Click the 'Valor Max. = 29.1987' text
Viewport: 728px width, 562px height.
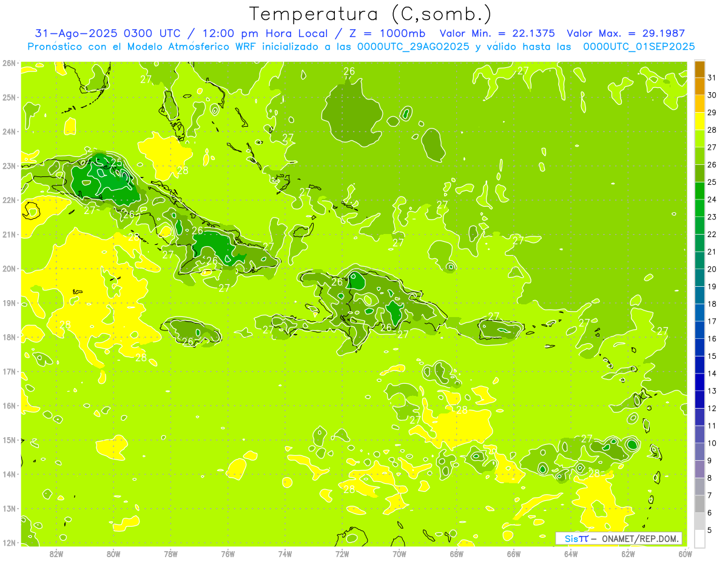625,33
